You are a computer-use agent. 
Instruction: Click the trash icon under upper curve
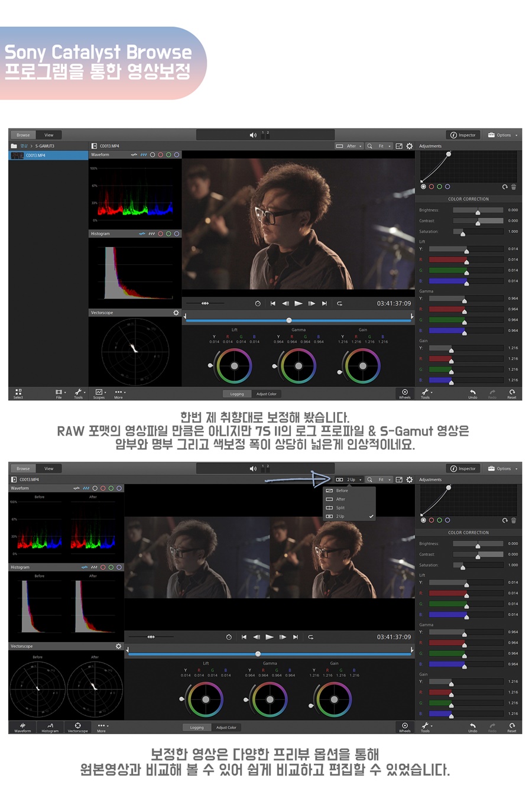click(513, 187)
